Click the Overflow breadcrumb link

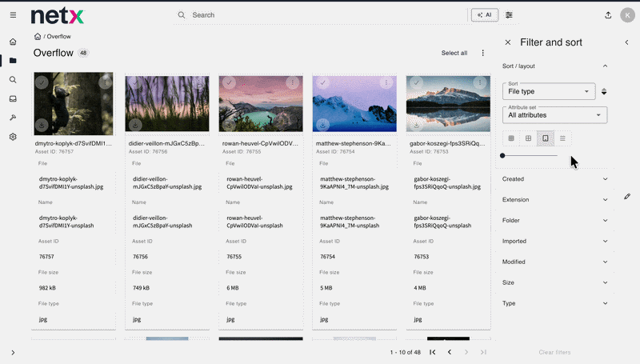(58, 36)
